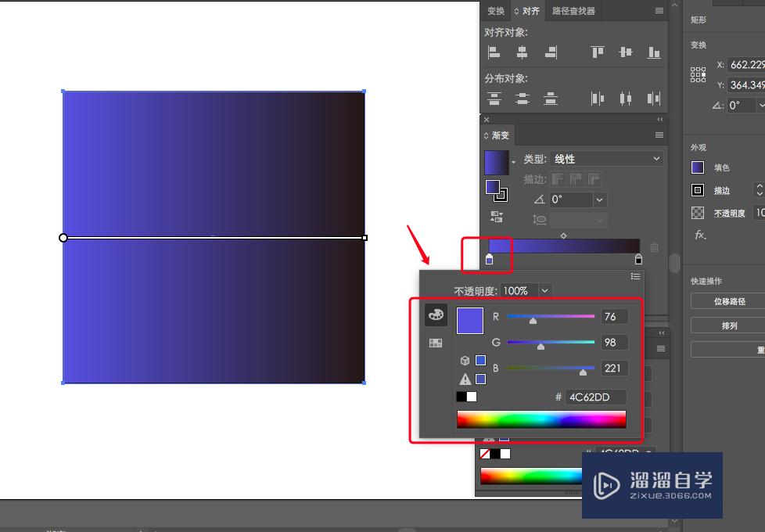Click horizontal align center icon

[x=522, y=52]
